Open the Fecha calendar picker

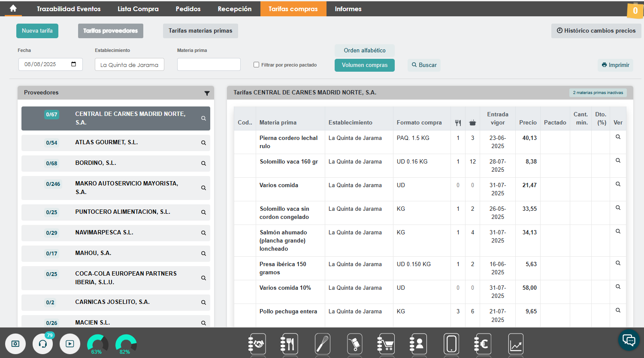(74, 64)
